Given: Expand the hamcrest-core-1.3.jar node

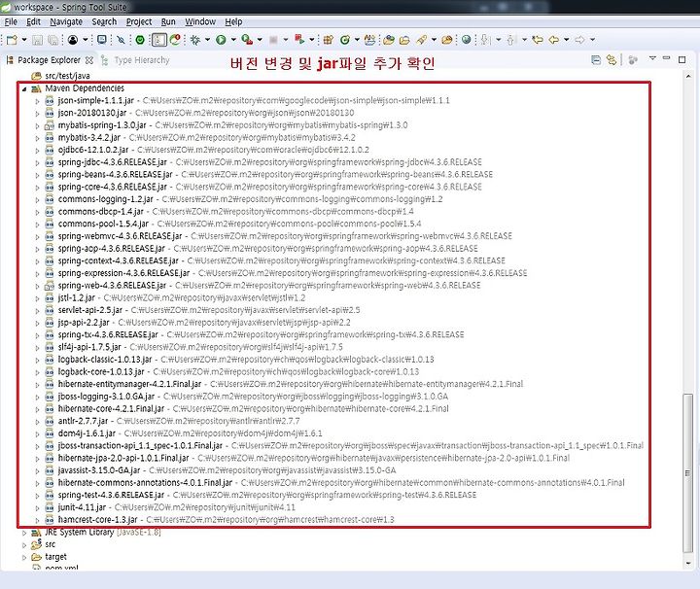Looking at the screenshot, I should (x=38, y=520).
